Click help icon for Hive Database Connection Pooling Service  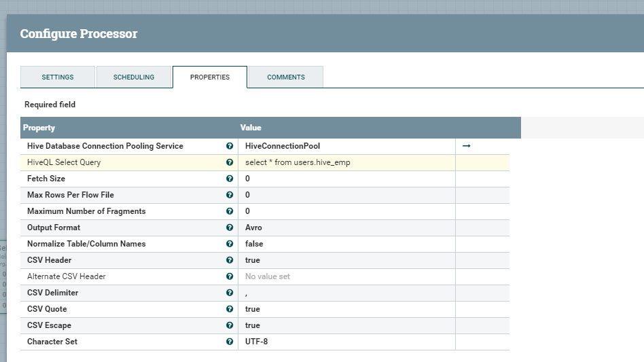[x=230, y=146]
